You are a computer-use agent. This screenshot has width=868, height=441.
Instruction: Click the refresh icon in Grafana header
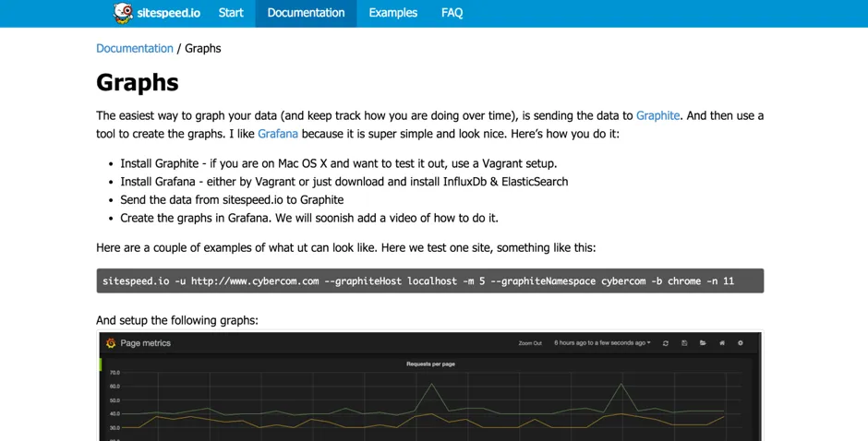pos(666,343)
